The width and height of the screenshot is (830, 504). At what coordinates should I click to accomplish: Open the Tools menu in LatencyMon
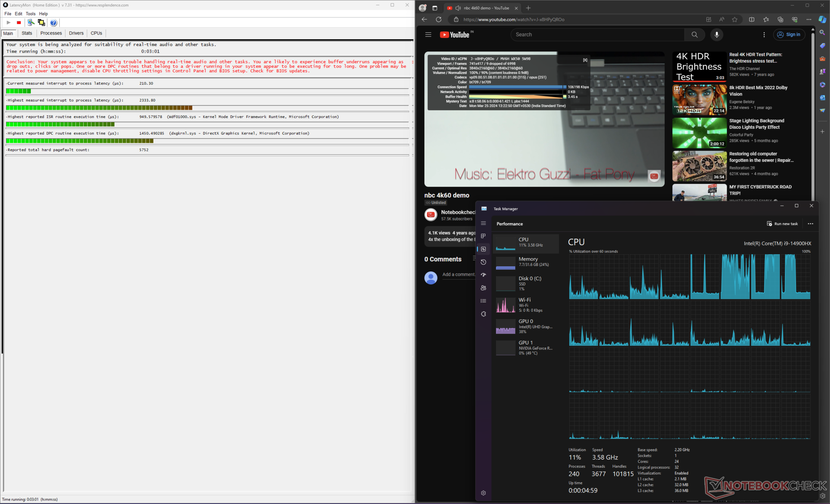pyautogui.click(x=30, y=14)
